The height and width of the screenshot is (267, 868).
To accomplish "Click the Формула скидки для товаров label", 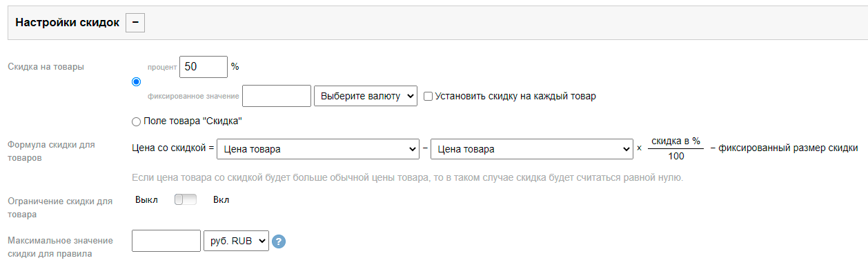I will click(51, 151).
